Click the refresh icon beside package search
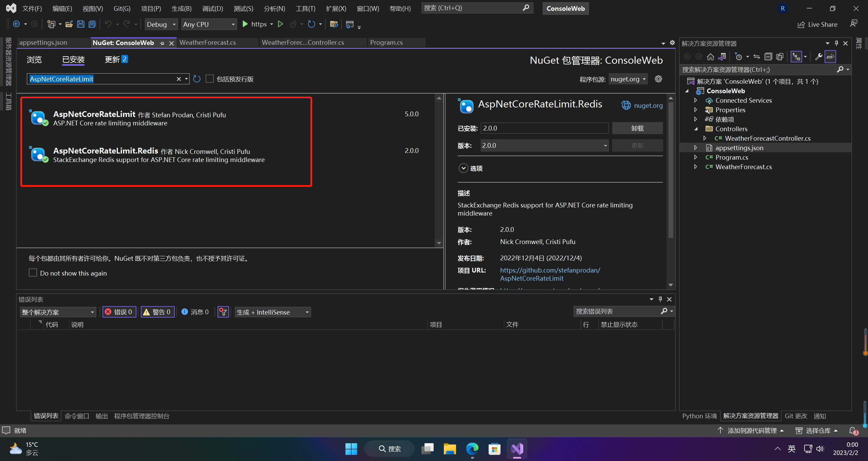This screenshot has width=868, height=461. [197, 79]
